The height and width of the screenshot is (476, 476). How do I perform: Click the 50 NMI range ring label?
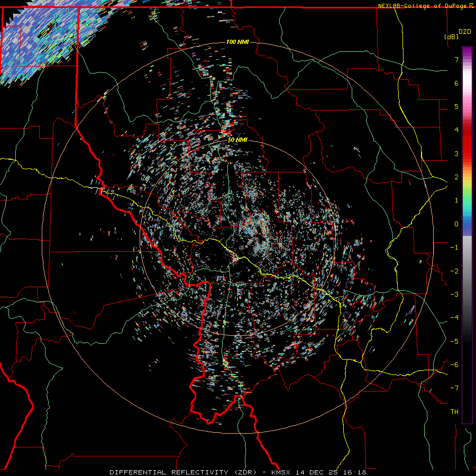coord(237,140)
